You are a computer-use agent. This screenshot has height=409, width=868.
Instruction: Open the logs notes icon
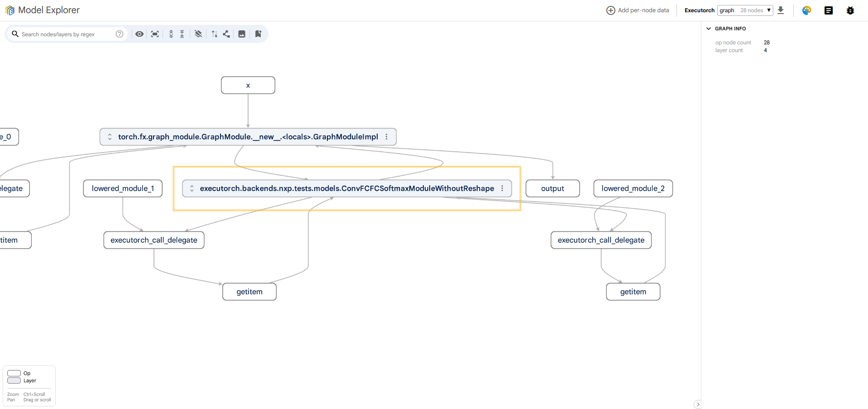click(828, 10)
